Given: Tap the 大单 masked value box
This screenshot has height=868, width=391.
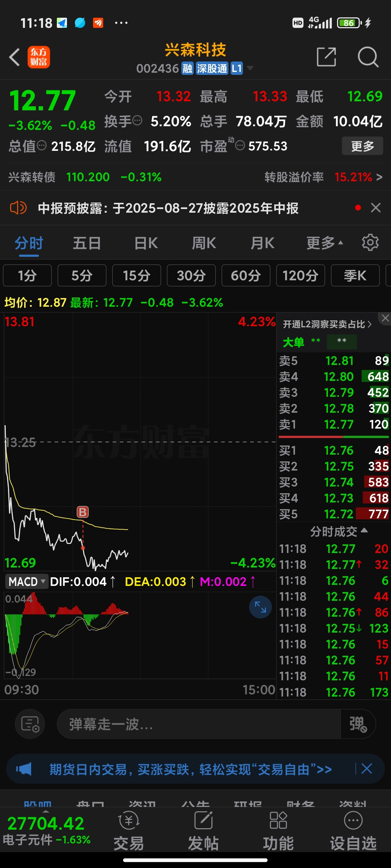Looking at the screenshot, I should 342,341.
